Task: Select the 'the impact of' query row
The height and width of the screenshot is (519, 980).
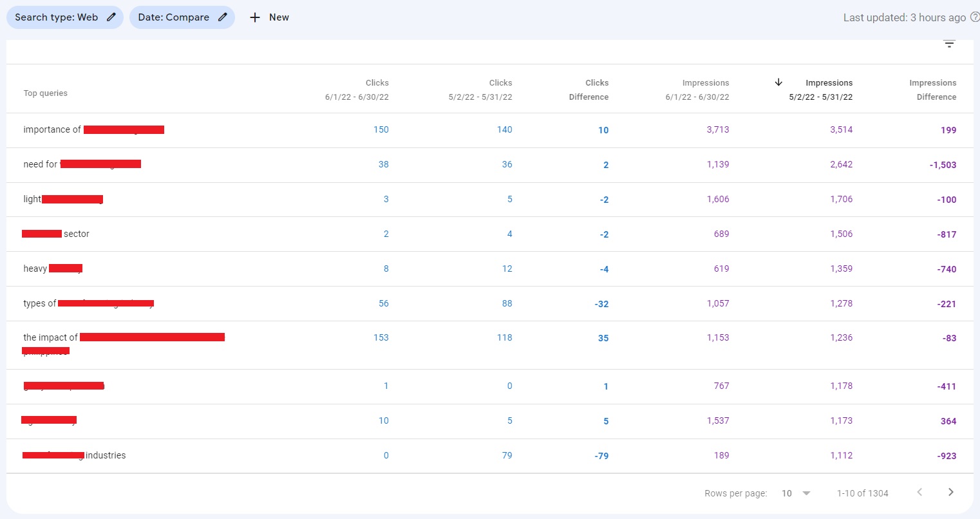Action: tap(51, 337)
